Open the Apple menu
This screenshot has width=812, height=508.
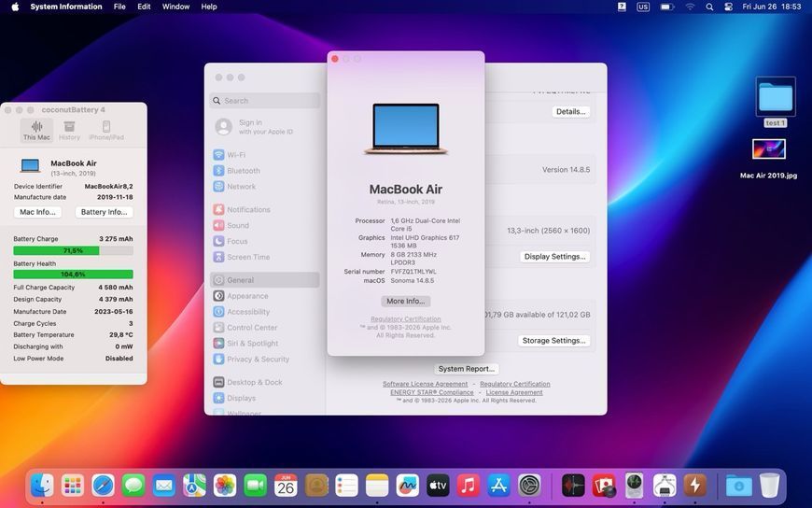click(x=15, y=7)
